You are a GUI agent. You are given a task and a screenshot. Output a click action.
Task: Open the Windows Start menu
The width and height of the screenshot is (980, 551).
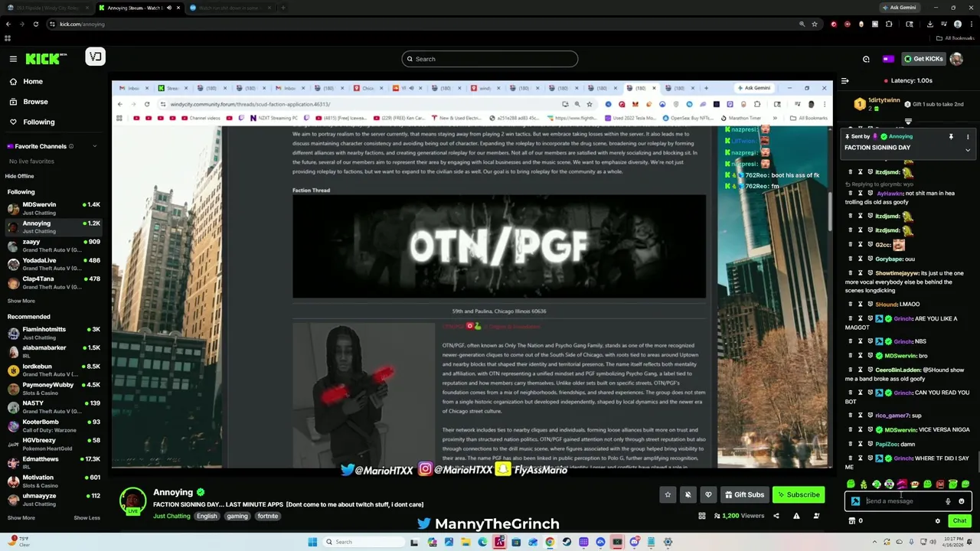point(312,542)
